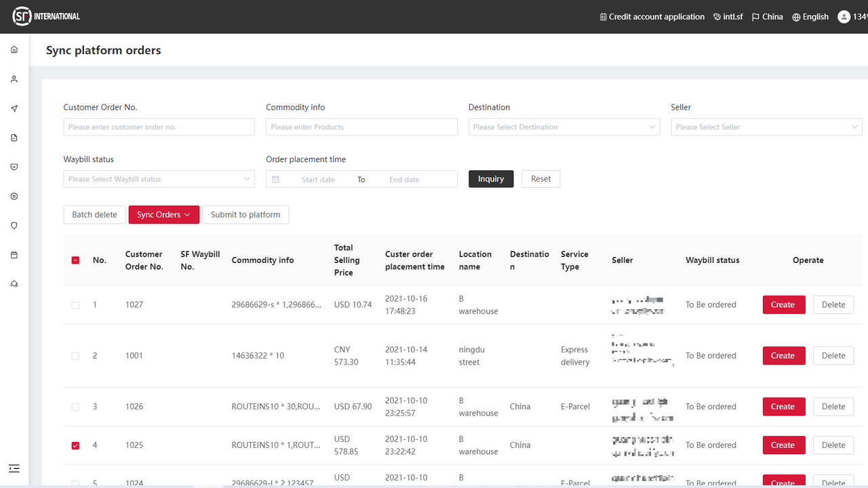Uncheck the select-all checkbox in table header
The image size is (868, 488).
tap(75, 260)
